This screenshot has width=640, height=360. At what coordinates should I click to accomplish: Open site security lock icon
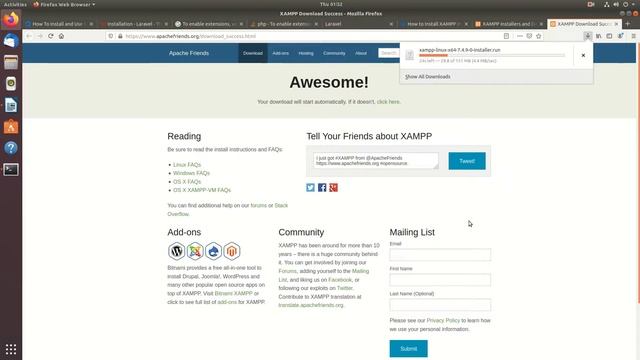pyautogui.click(x=120, y=36)
